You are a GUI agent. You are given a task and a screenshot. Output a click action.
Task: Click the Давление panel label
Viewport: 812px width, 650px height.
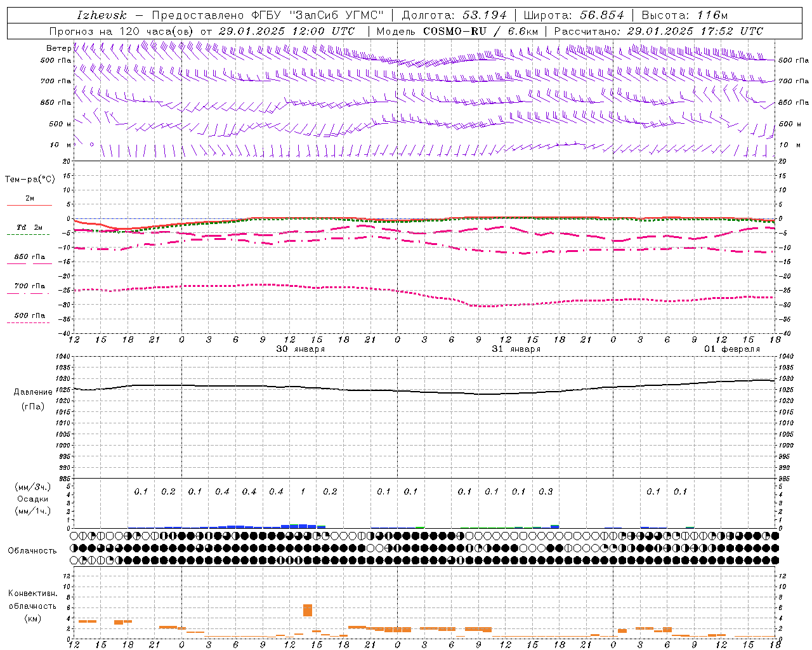33,392
